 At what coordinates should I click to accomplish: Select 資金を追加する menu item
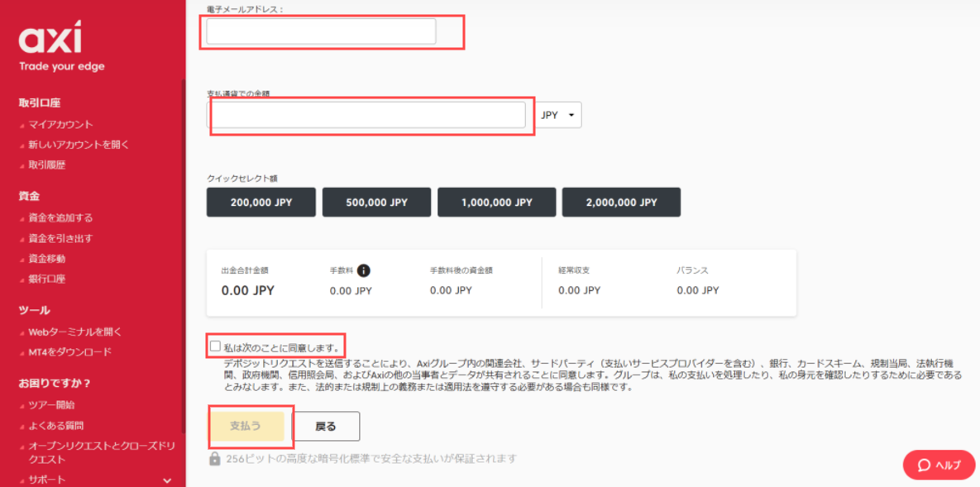pyautogui.click(x=60, y=218)
